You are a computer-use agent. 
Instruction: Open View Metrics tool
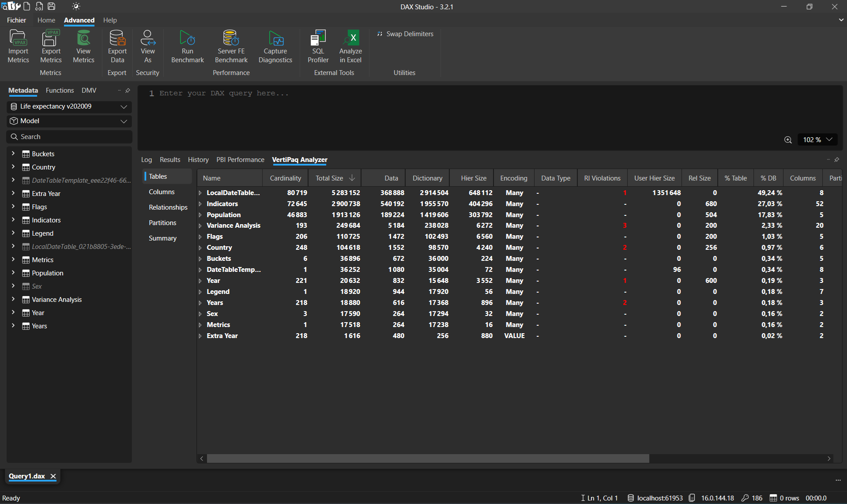click(83, 46)
